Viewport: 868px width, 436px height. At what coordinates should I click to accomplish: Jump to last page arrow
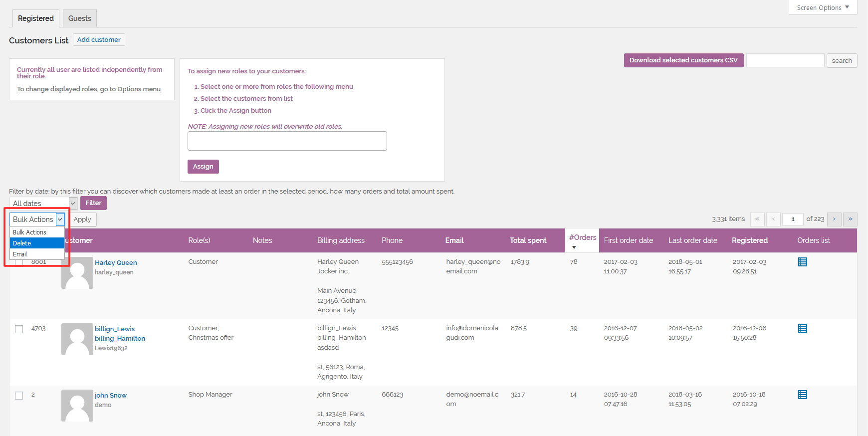(x=850, y=219)
